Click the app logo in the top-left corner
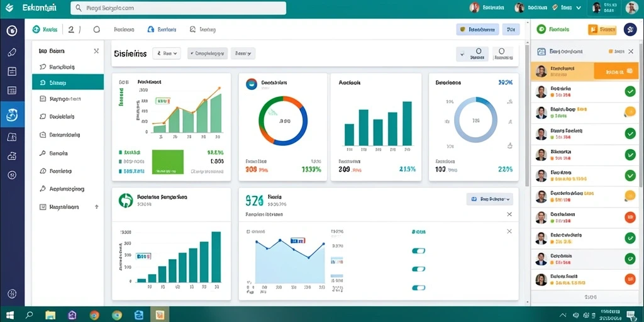644x322 pixels. click(x=9, y=8)
